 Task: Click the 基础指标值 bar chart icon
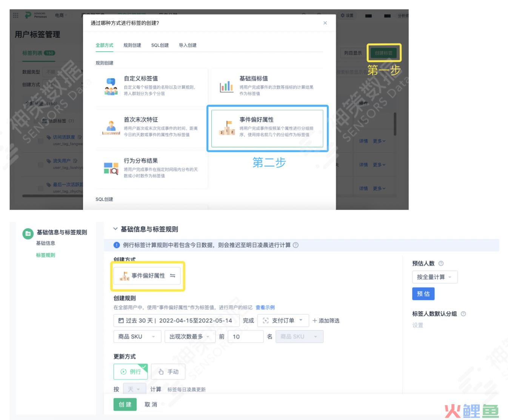(226, 86)
